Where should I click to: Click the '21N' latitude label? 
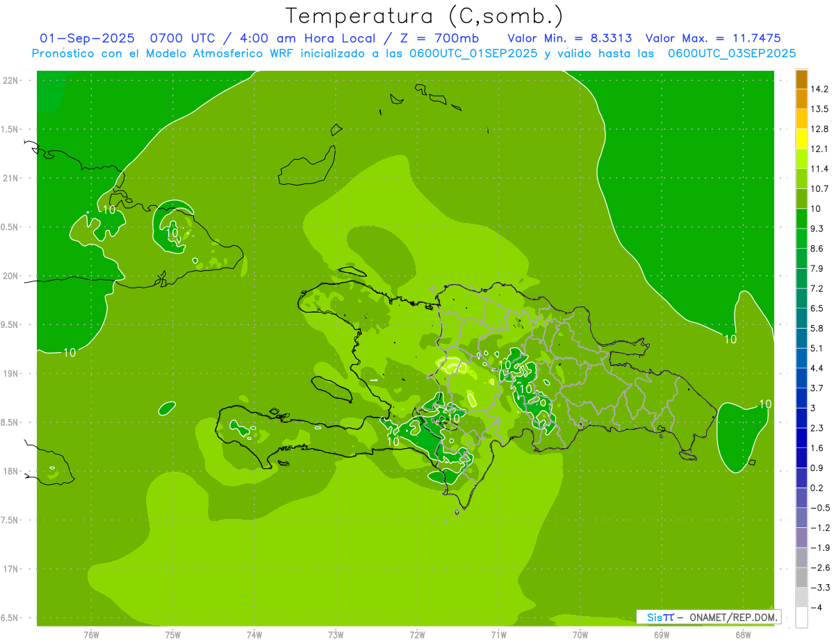[x=10, y=179]
